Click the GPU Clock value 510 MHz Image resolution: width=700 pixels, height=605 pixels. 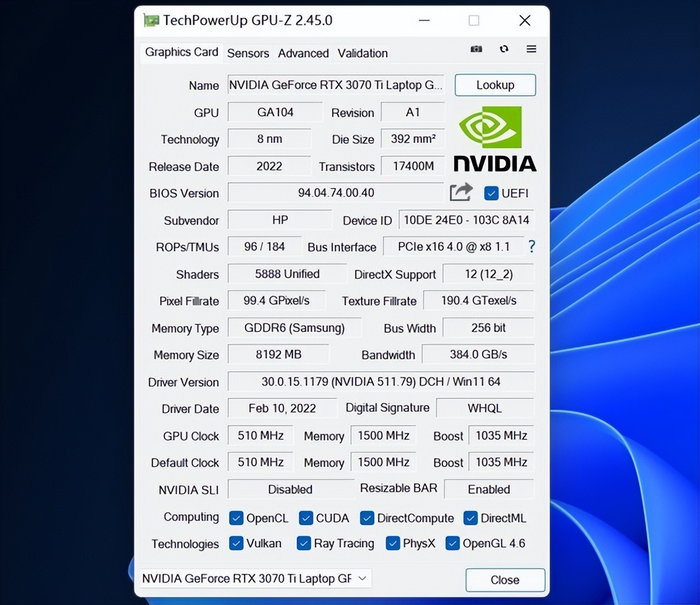click(x=260, y=435)
